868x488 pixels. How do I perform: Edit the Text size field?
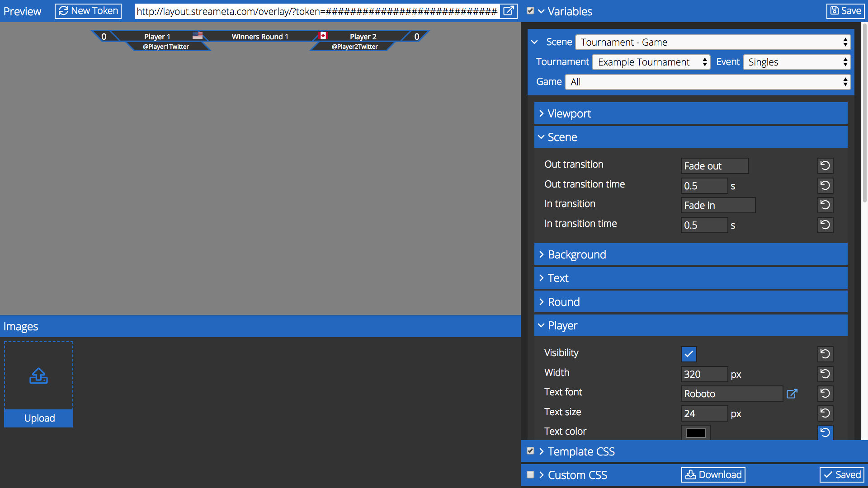point(704,413)
